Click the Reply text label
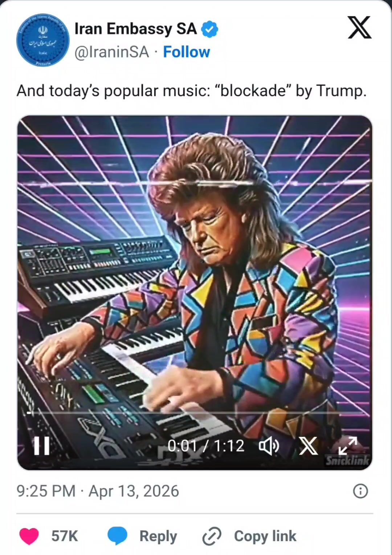Image resolution: width=392 pixels, height=555 pixels. pyautogui.click(x=158, y=536)
